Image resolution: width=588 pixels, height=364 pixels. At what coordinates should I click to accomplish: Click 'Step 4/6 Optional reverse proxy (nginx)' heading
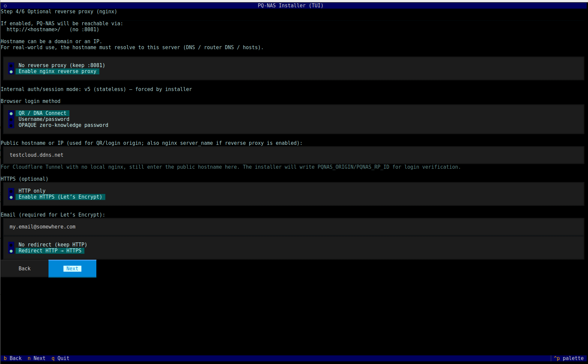pyautogui.click(x=59, y=12)
